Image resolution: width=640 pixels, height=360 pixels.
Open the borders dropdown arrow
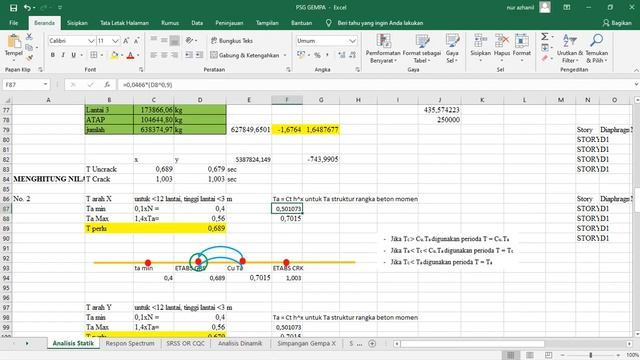pyautogui.click(x=102, y=55)
